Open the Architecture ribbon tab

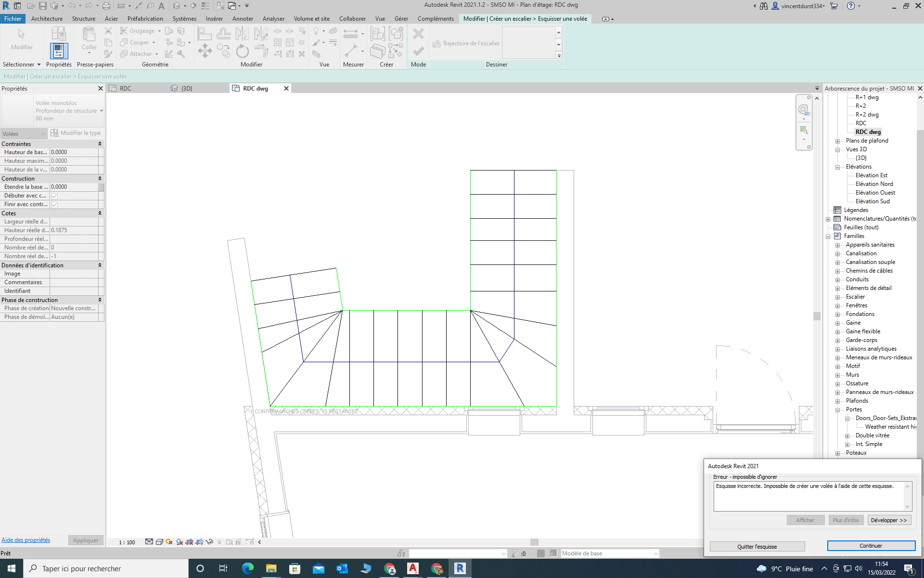point(47,19)
